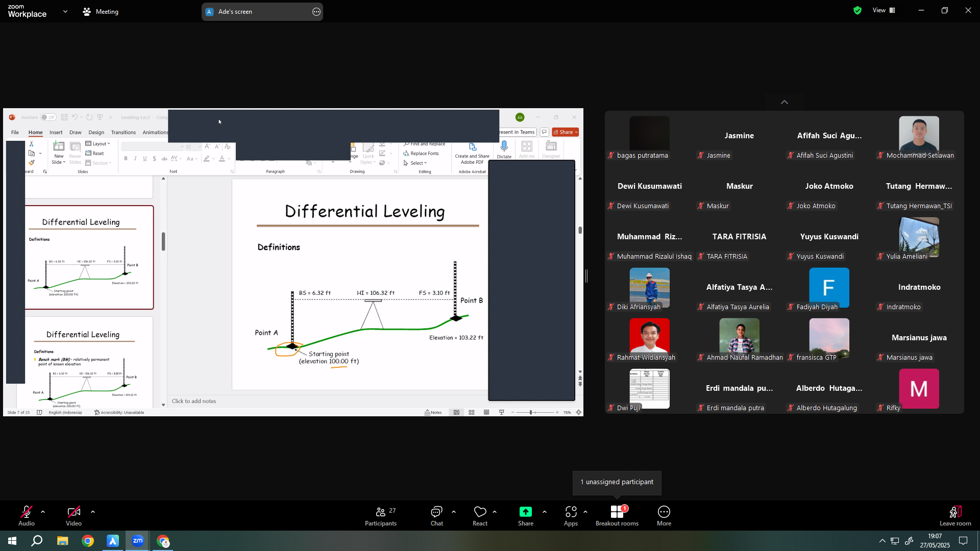The width and height of the screenshot is (980, 551).
Task: Click the Format Painter brush icon
Action: [32, 163]
